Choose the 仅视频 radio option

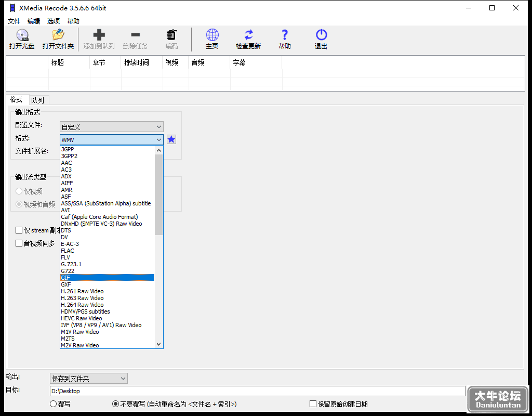click(x=19, y=191)
